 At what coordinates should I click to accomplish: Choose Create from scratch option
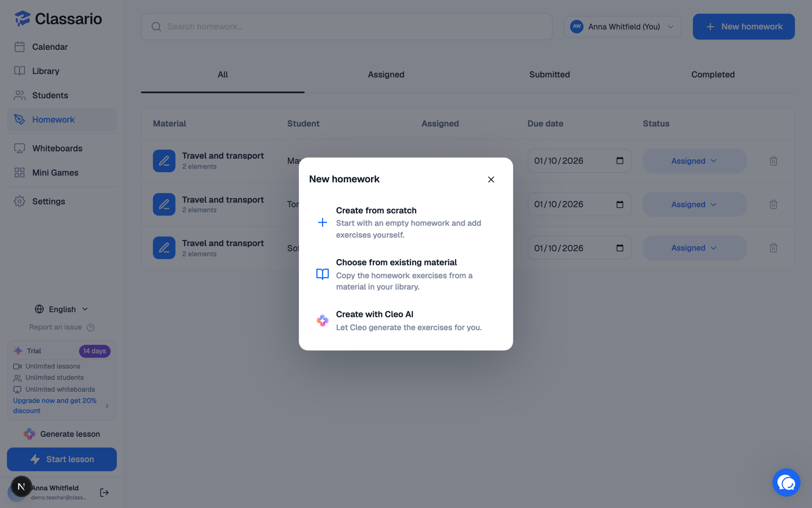pyautogui.click(x=406, y=222)
